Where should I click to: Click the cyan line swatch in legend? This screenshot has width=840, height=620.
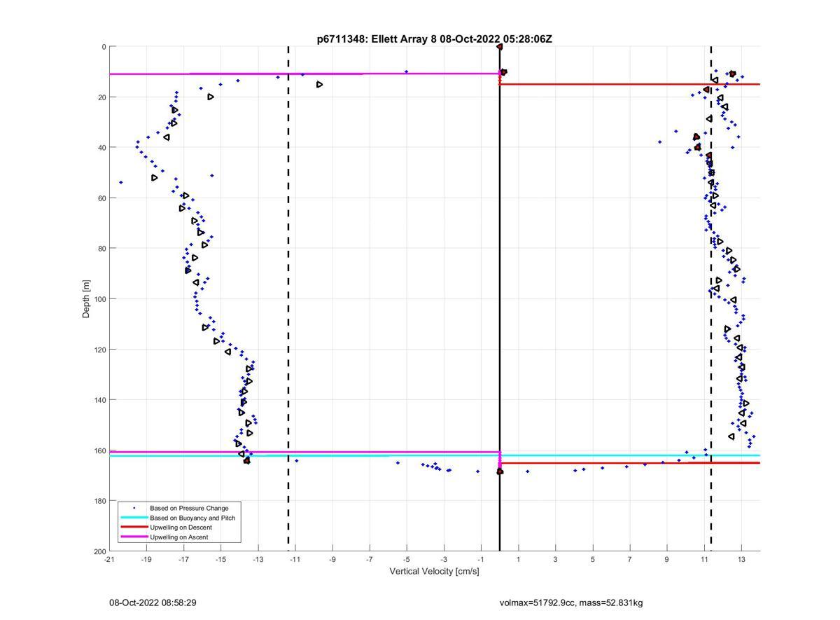coord(134,518)
